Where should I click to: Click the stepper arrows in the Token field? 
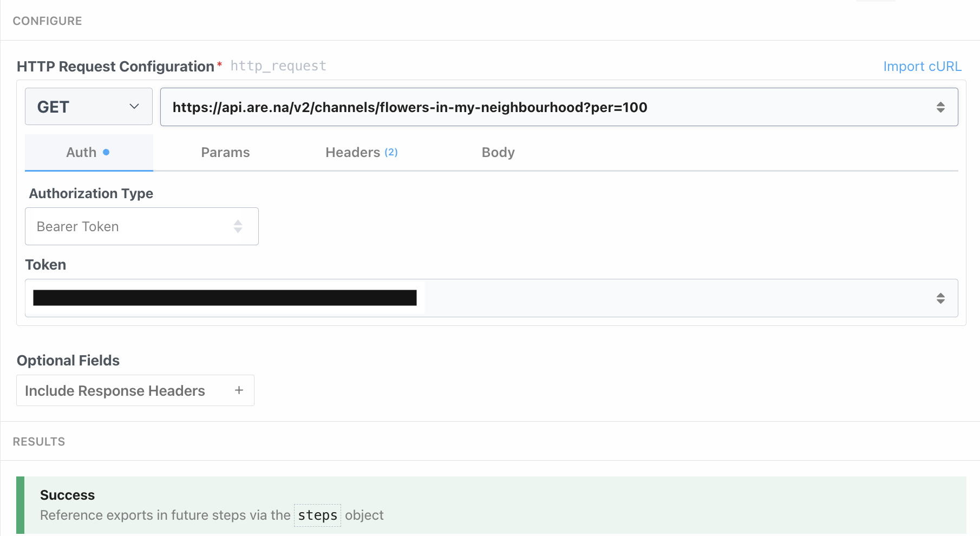coord(940,298)
